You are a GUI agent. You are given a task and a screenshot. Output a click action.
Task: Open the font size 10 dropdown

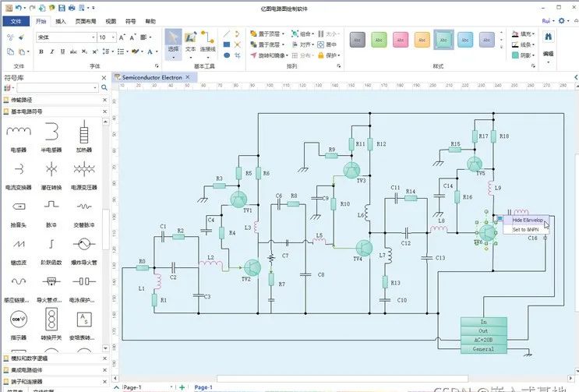[x=113, y=37]
